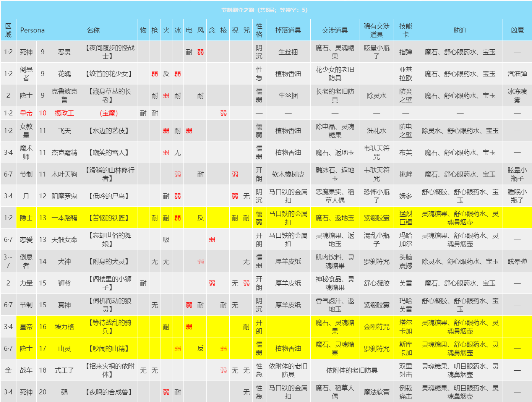The image size is (532, 402).
Task: Select the 天钿女命 name cell
Action: (65, 240)
